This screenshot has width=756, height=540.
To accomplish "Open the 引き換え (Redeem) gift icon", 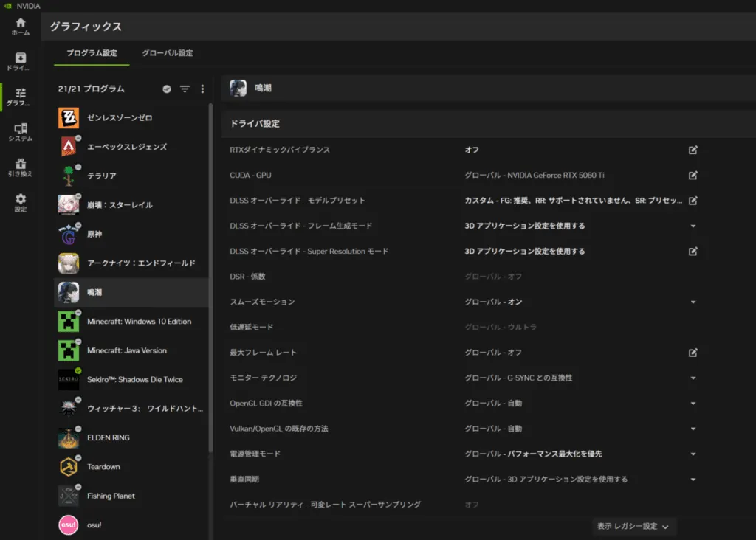I will (20, 167).
